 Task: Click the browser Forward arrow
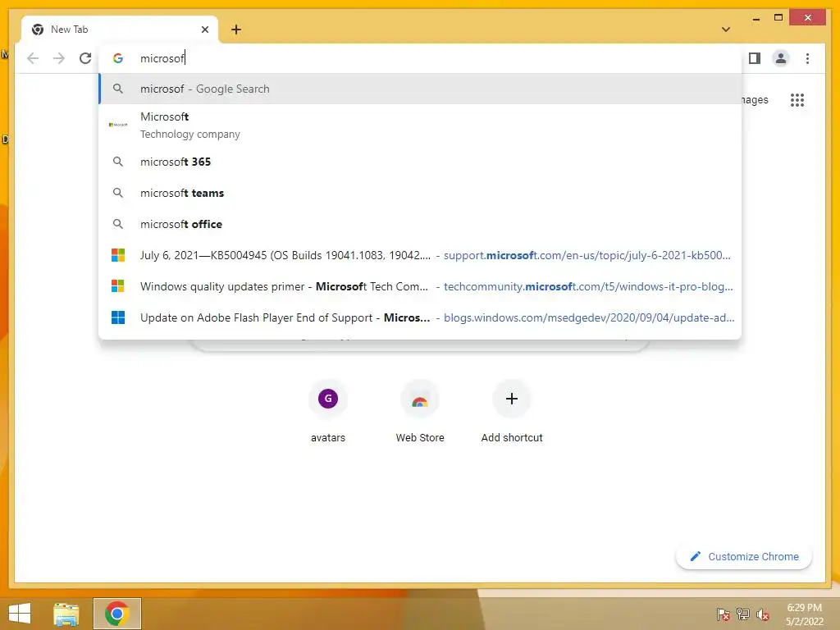click(59, 58)
